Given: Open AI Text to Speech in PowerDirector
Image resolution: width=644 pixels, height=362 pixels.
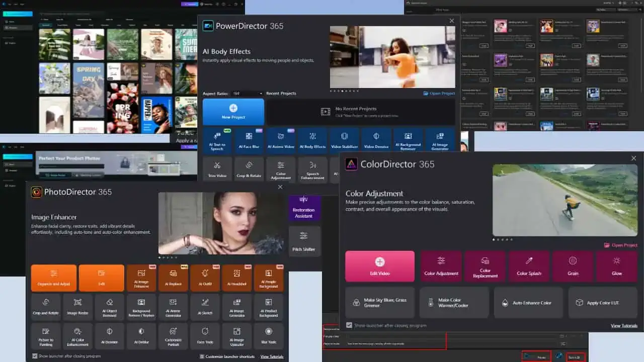Looking at the screenshot, I should pyautogui.click(x=217, y=140).
